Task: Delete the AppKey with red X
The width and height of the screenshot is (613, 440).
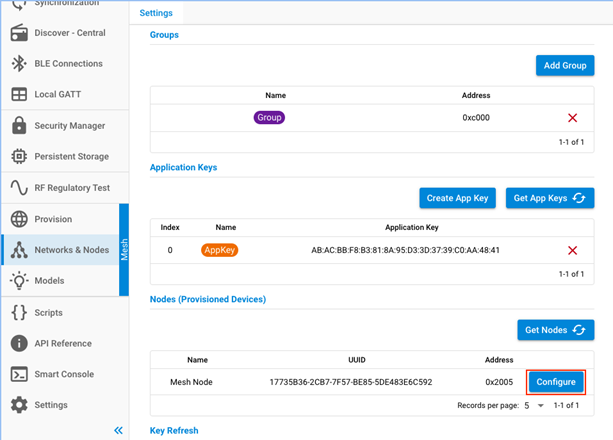Action: [x=572, y=250]
